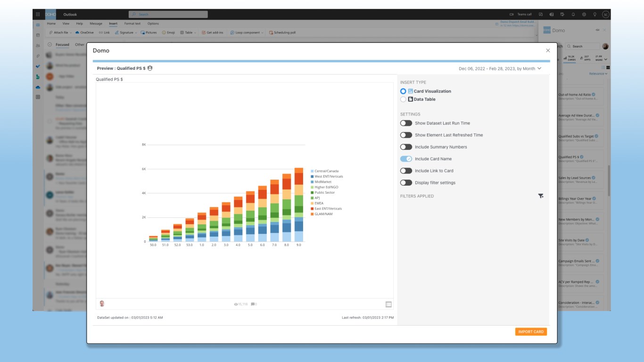Click OneDrive in Outlook ribbon
This screenshot has height=362, width=644.
(x=84, y=33)
